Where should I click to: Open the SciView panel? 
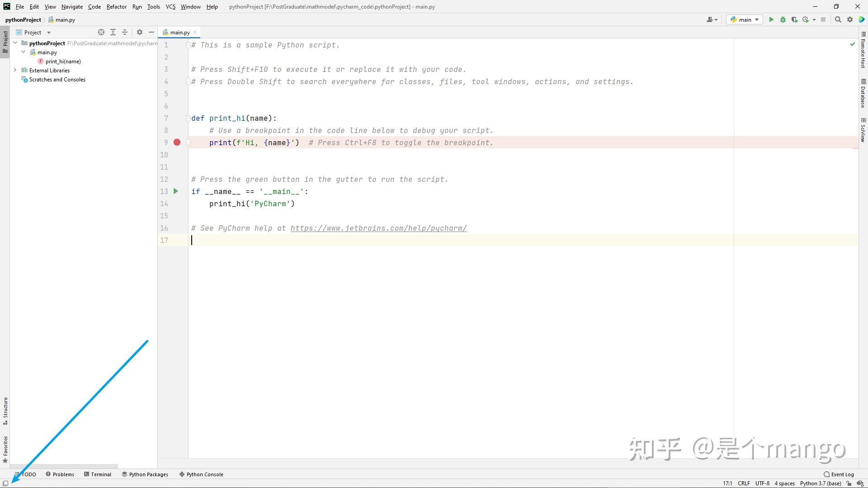(x=863, y=129)
